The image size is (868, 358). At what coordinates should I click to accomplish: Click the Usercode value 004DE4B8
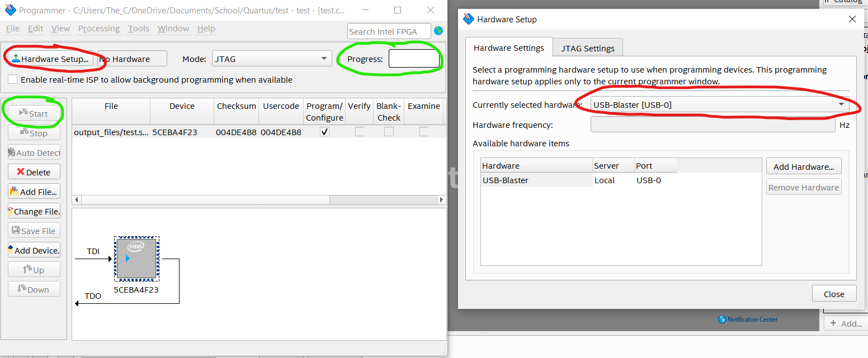pos(281,132)
